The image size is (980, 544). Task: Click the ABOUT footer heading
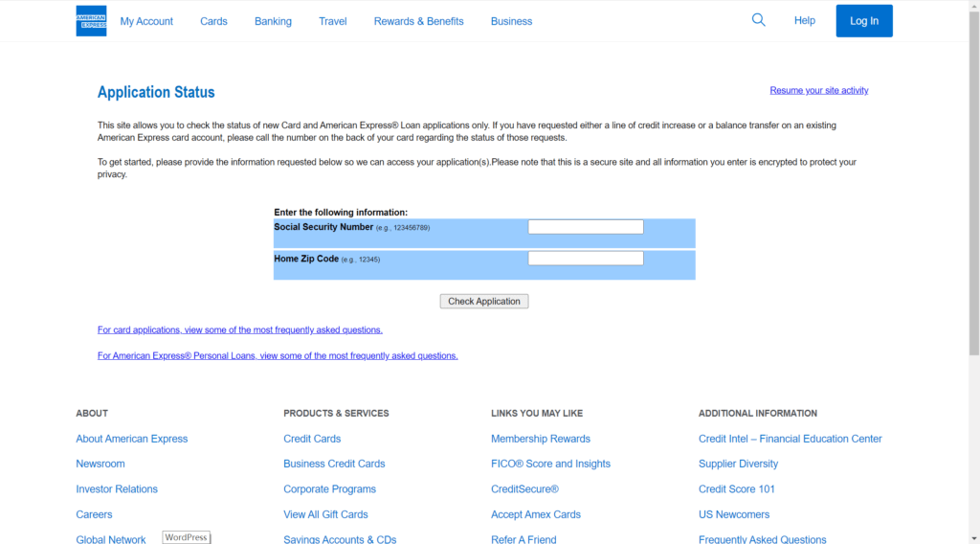click(x=92, y=414)
